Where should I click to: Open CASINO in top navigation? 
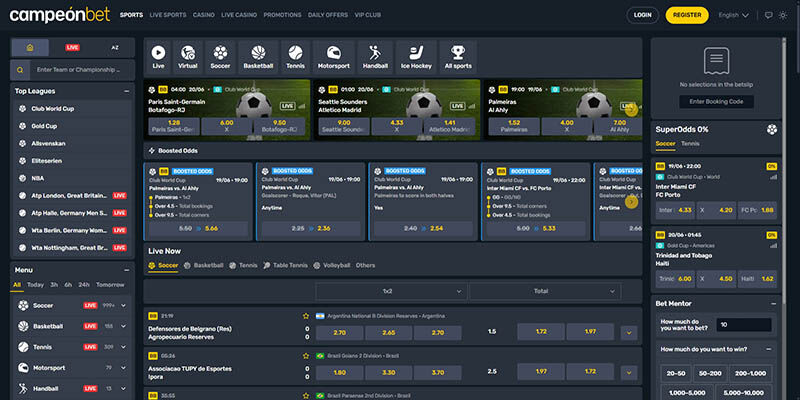tap(204, 15)
